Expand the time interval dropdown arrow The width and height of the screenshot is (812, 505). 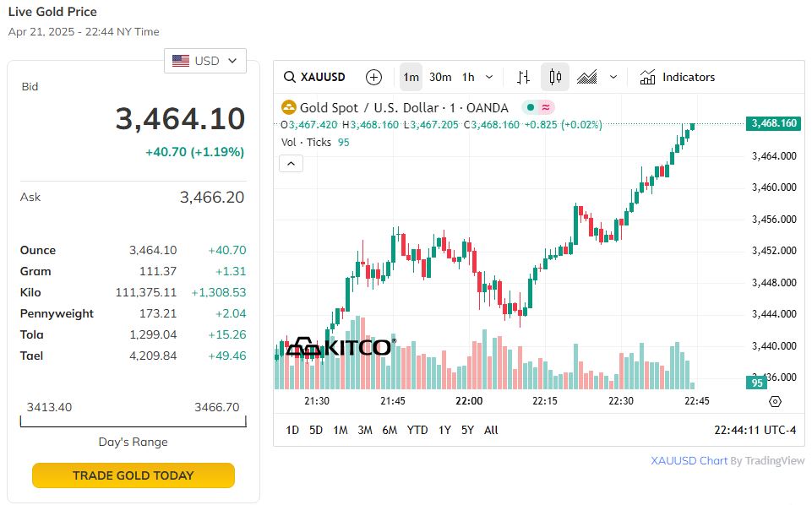coord(489,77)
